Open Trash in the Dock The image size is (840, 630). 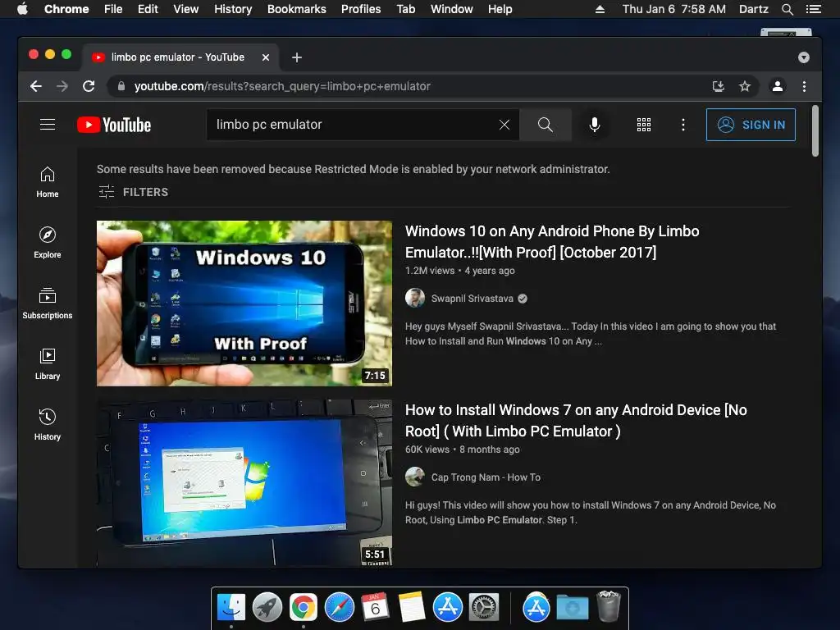(x=608, y=606)
